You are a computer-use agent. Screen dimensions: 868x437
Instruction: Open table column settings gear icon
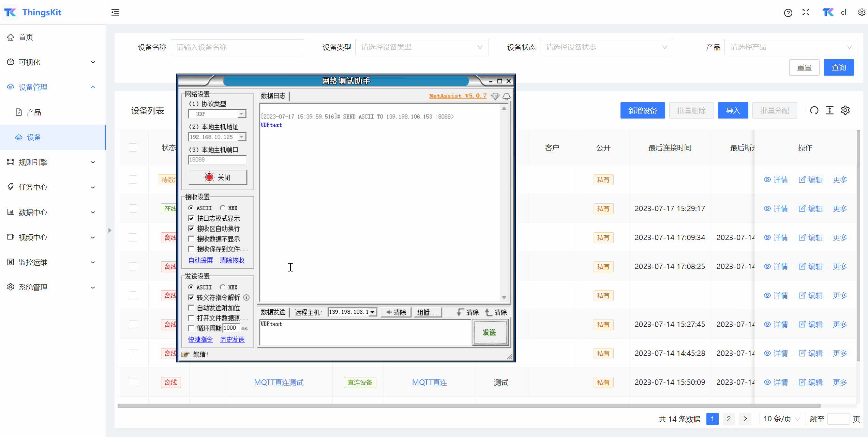(845, 110)
